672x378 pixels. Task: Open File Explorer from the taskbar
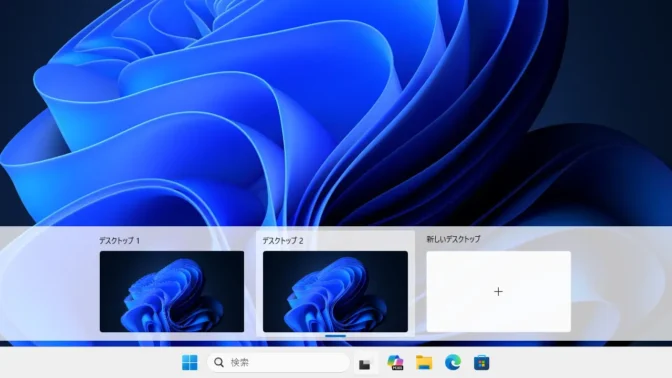coord(424,363)
